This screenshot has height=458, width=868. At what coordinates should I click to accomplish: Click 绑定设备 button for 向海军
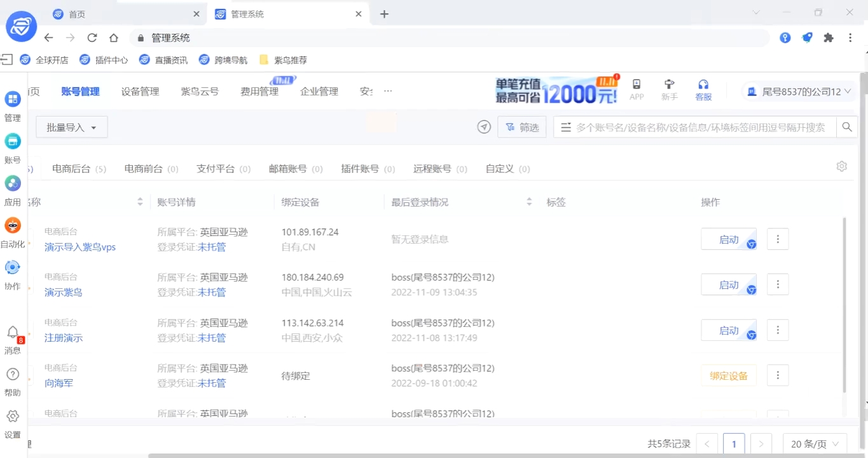729,376
